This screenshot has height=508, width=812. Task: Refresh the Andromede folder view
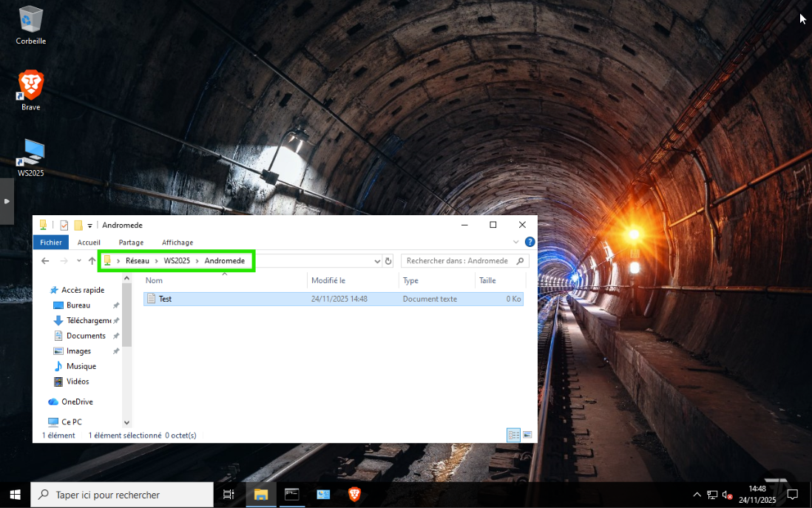[x=388, y=261]
